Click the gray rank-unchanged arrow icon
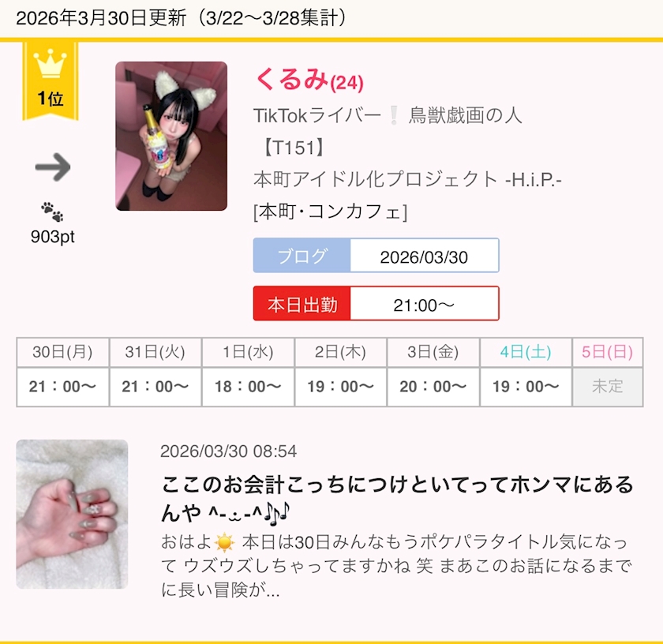This screenshot has height=644, width=663. (x=53, y=167)
